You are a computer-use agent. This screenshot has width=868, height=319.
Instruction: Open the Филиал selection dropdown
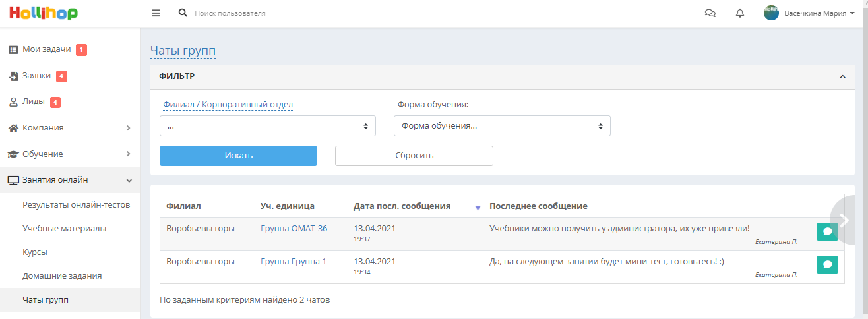(268, 126)
